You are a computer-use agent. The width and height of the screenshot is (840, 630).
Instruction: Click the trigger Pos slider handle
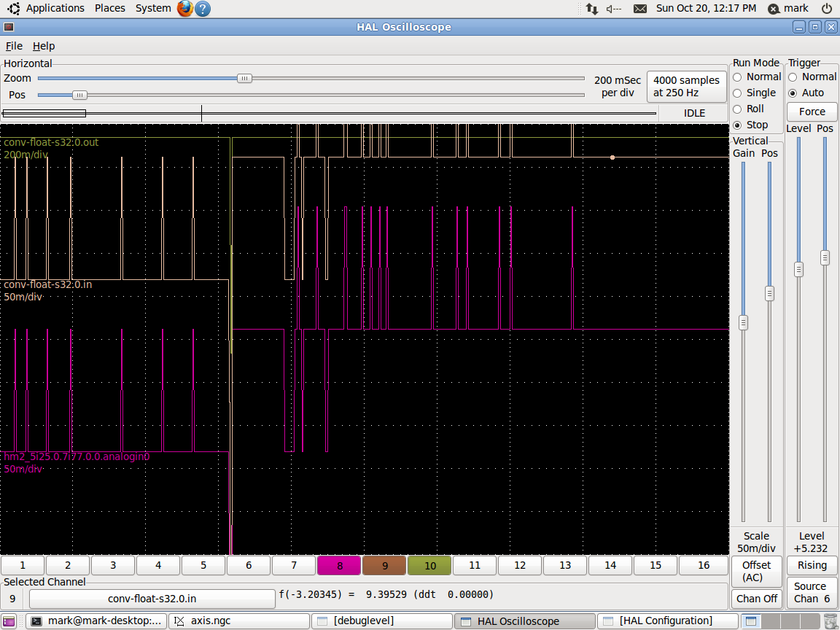point(825,257)
